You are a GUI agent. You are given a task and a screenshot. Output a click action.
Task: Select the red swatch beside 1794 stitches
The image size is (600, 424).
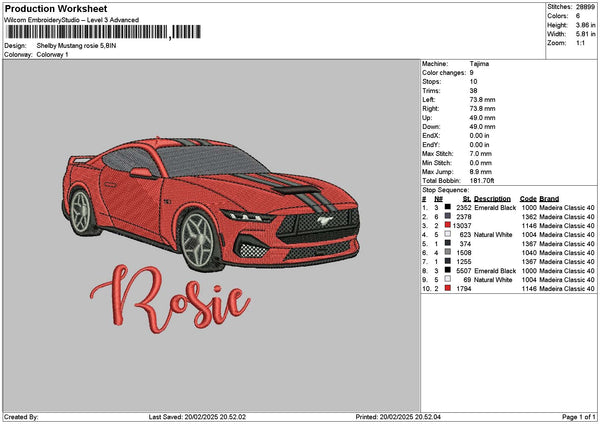coord(447,288)
